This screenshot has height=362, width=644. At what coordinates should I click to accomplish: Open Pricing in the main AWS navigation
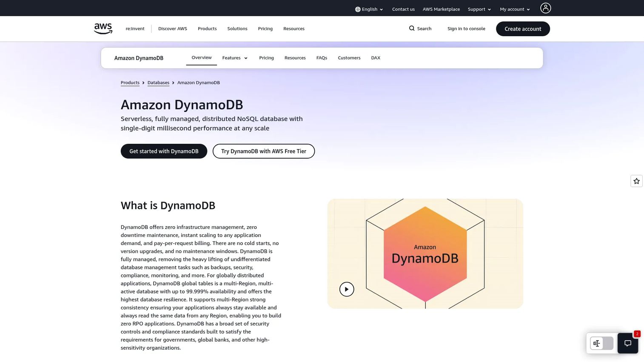tap(265, 29)
